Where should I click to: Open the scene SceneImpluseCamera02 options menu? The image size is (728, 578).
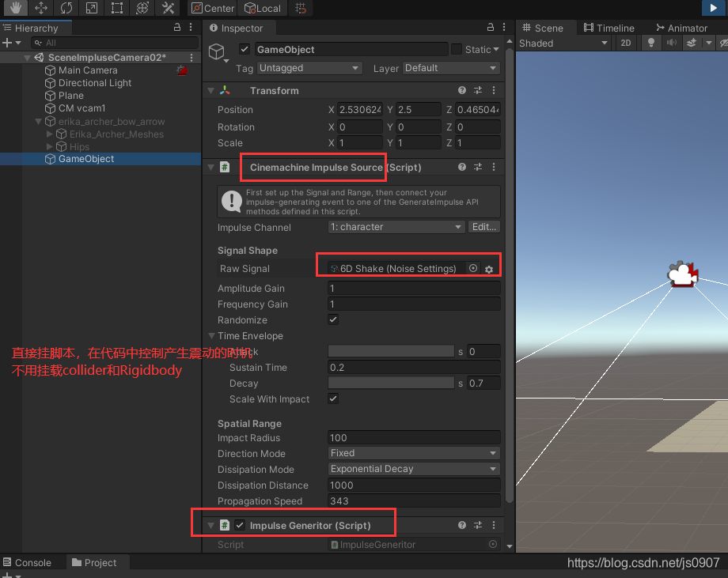[191, 57]
